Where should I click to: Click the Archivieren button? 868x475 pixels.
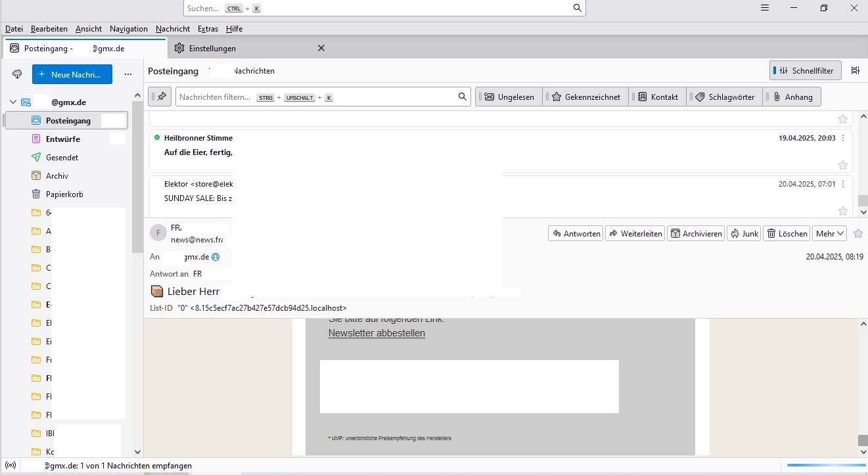[x=696, y=233]
